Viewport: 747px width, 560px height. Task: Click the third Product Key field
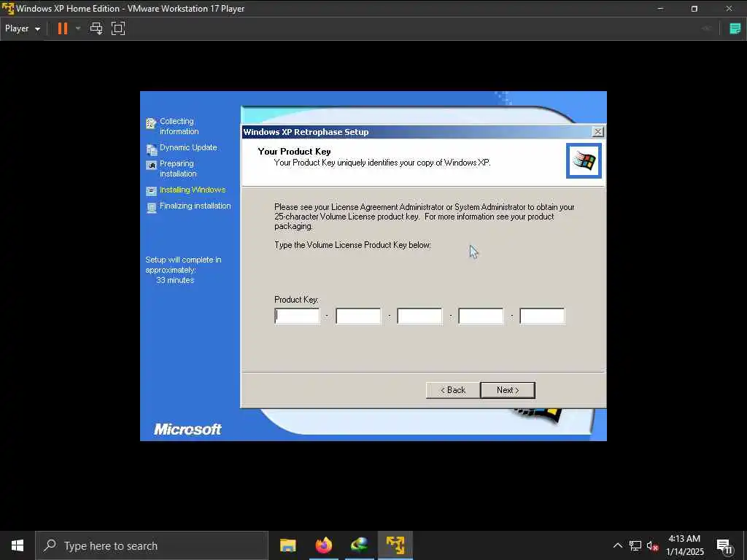coord(419,316)
